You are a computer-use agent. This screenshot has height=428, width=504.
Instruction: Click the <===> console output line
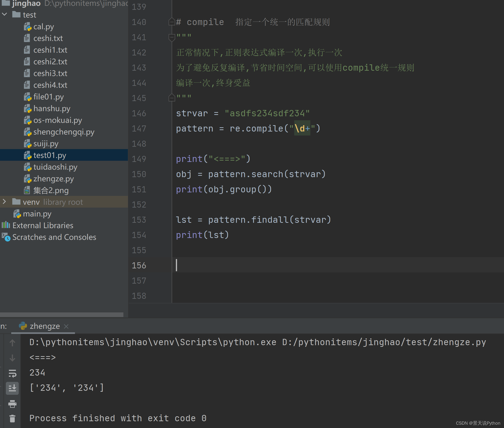43,357
